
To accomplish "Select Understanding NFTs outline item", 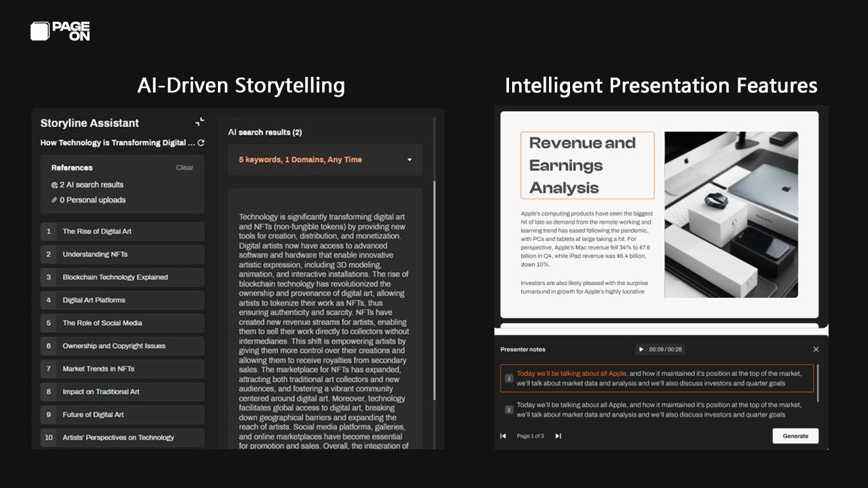I will (x=122, y=254).
